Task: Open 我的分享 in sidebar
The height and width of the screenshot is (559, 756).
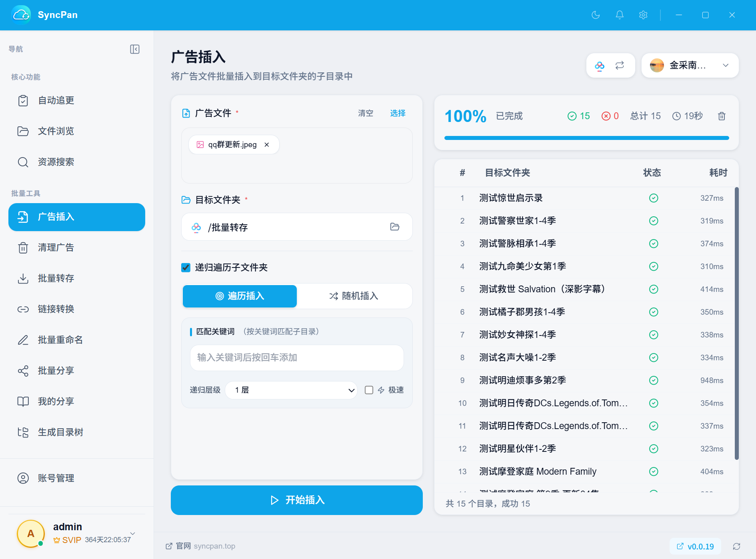Action: (77, 401)
